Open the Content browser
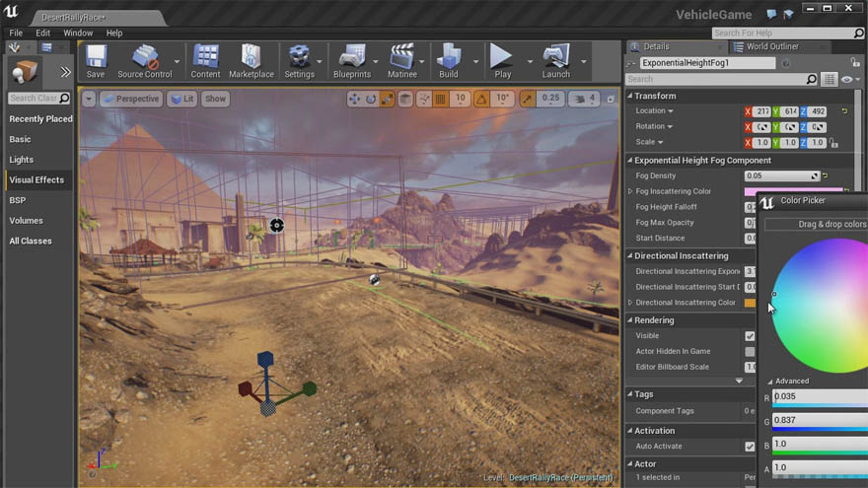The width and height of the screenshot is (868, 488). [205, 61]
